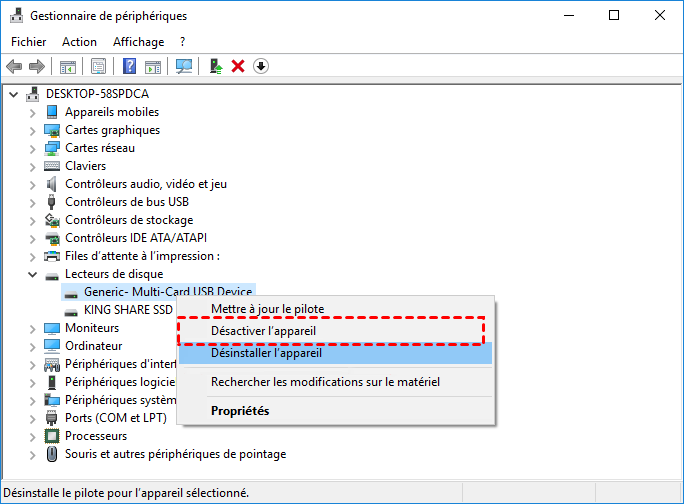Click the IDE ATA/ATAPI controllers icon
The width and height of the screenshot is (684, 504).
tap(52, 238)
